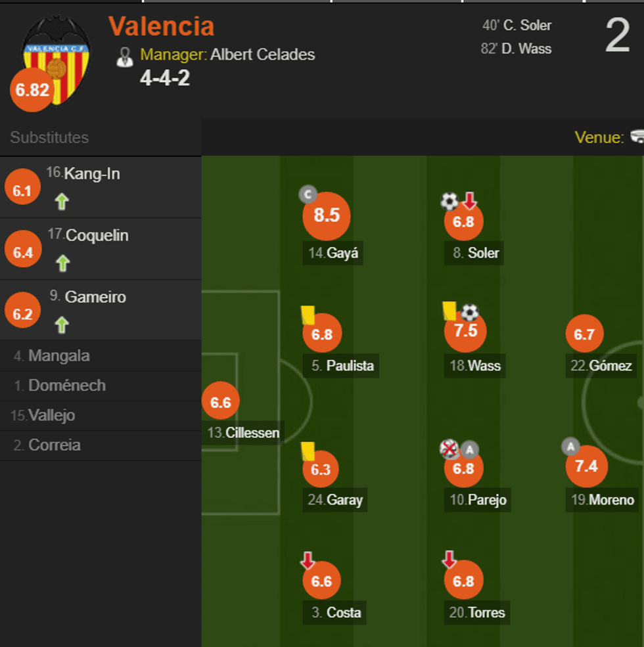Click the assist badge above Moreno
This screenshot has width=644, height=647.
[x=570, y=447]
